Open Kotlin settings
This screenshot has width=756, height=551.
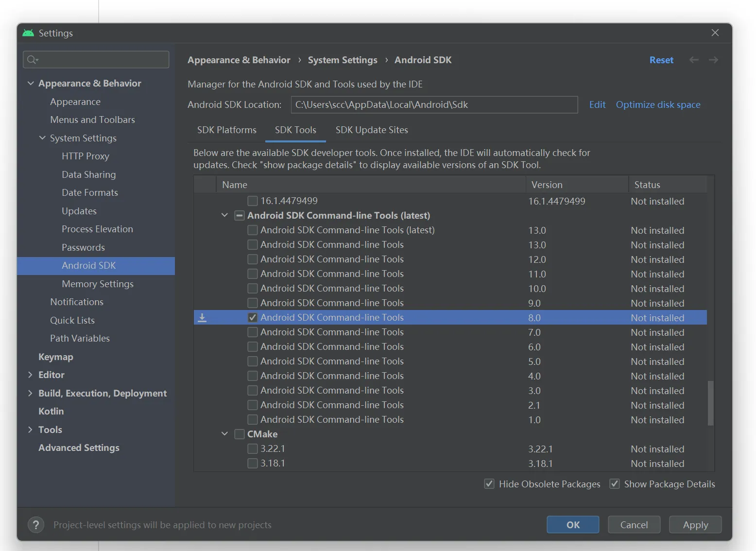[x=51, y=411]
